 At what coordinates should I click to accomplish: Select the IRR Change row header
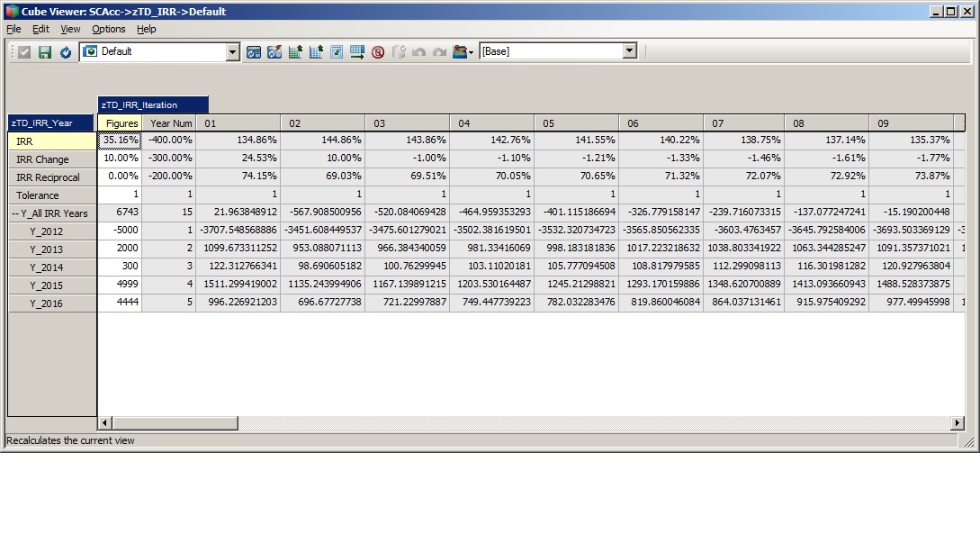pos(52,159)
